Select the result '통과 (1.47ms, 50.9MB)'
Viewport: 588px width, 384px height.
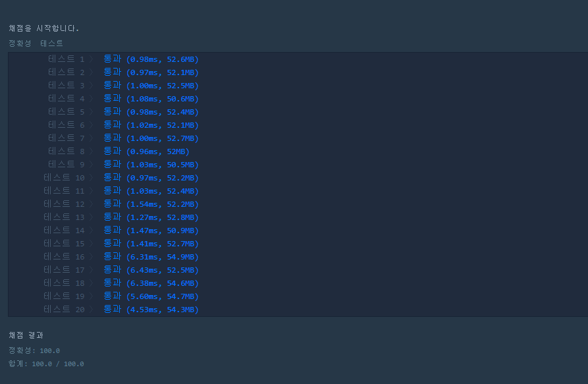[151, 231]
